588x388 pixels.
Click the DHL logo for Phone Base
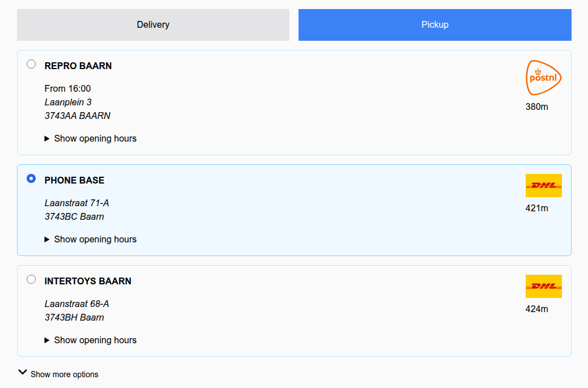point(543,185)
